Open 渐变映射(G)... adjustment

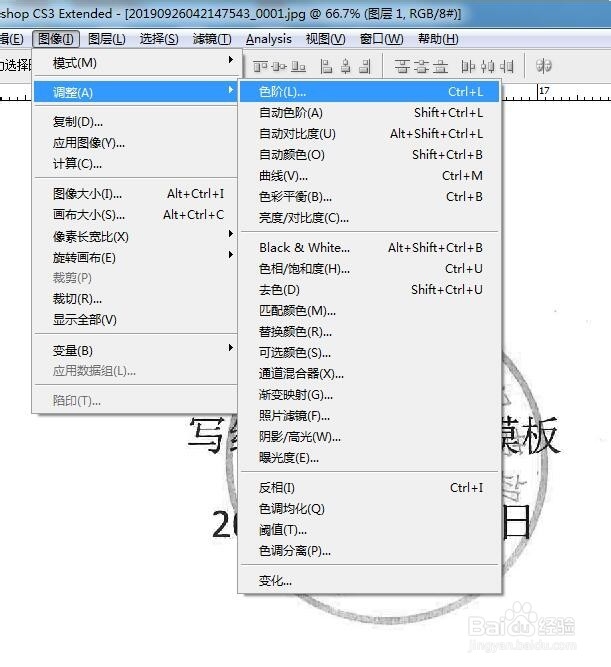point(369,394)
